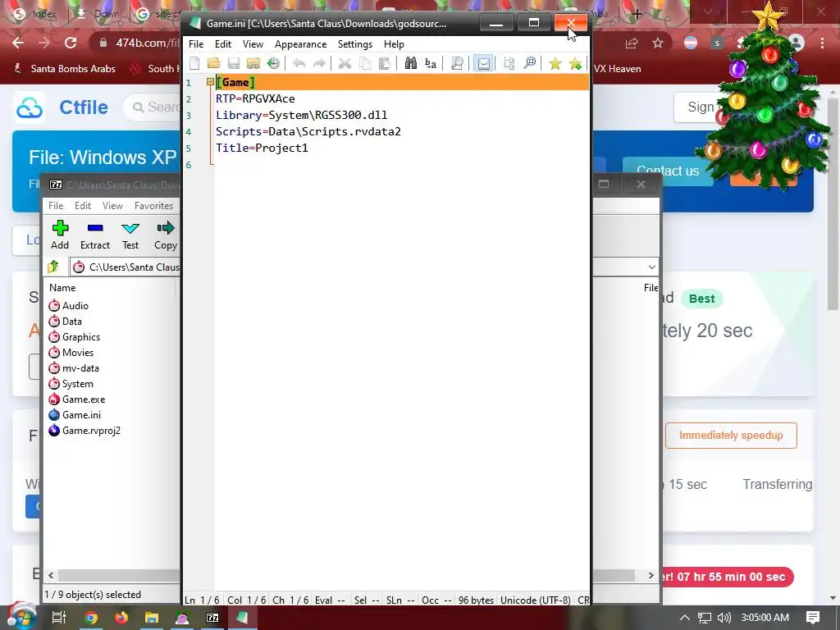Click the 7-Zip Add button

click(60, 235)
